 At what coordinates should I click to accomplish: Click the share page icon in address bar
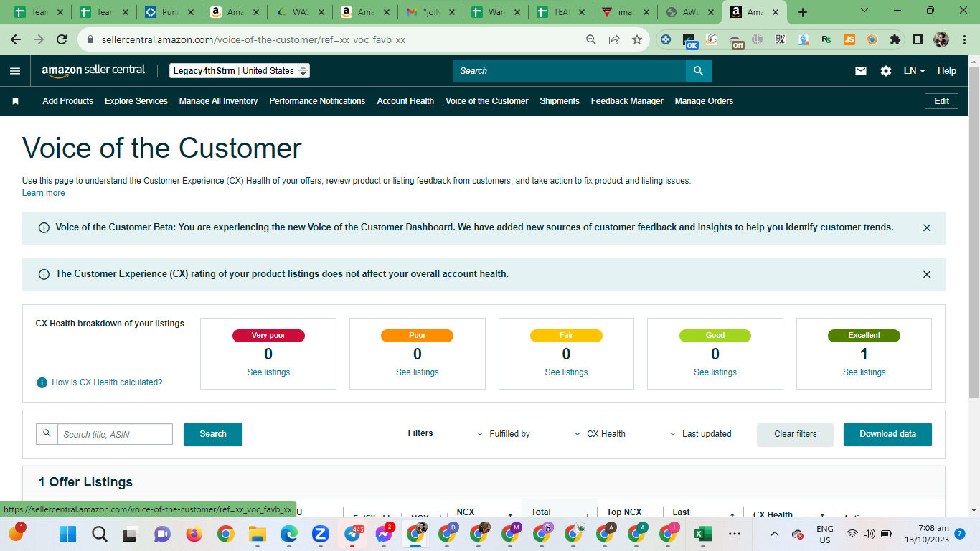click(614, 40)
